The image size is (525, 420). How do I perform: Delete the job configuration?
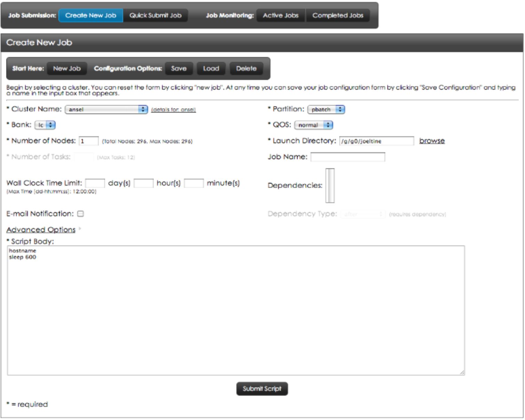click(x=246, y=69)
